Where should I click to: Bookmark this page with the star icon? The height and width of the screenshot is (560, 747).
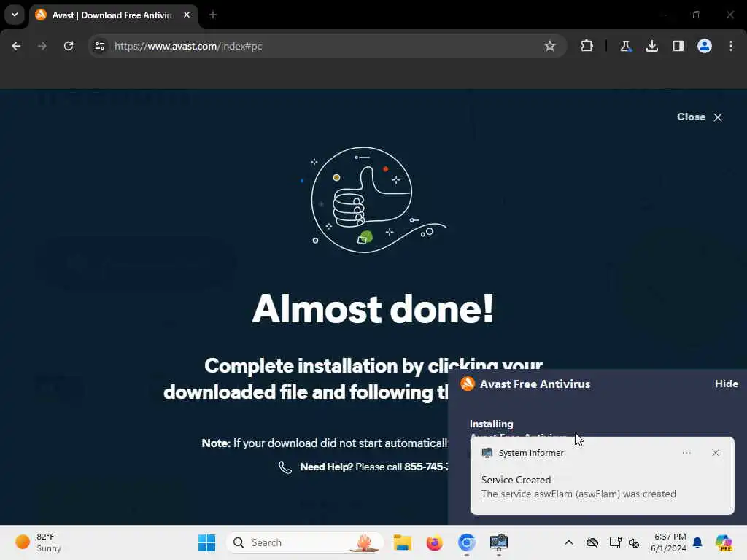(550, 46)
